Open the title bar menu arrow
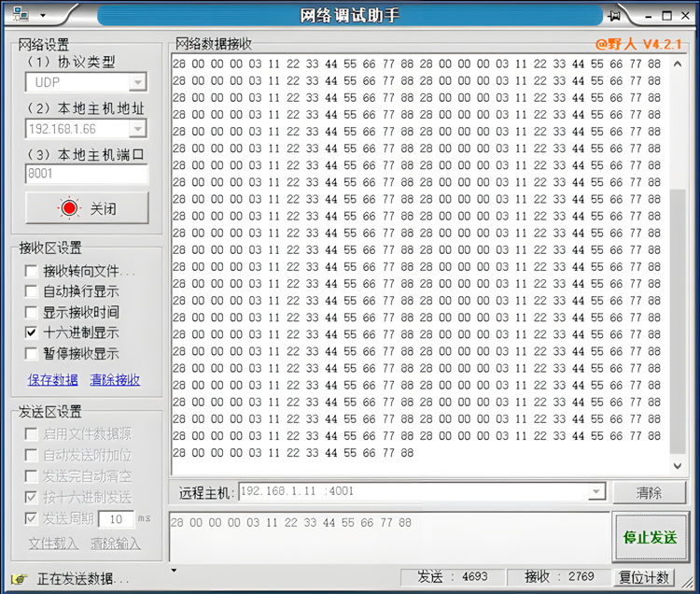This screenshot has width=700, height=594. click(x=42, y=16)
